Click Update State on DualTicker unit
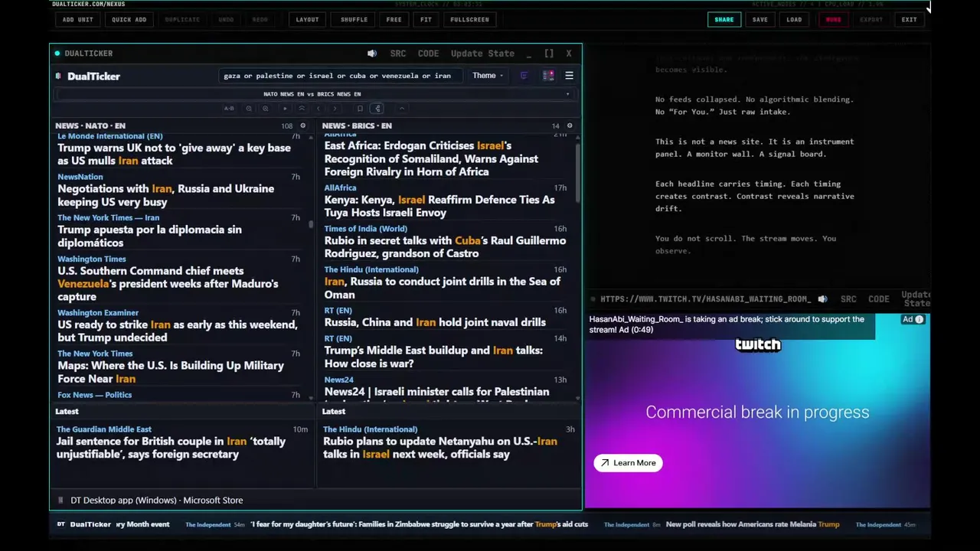 coord(482,54)
